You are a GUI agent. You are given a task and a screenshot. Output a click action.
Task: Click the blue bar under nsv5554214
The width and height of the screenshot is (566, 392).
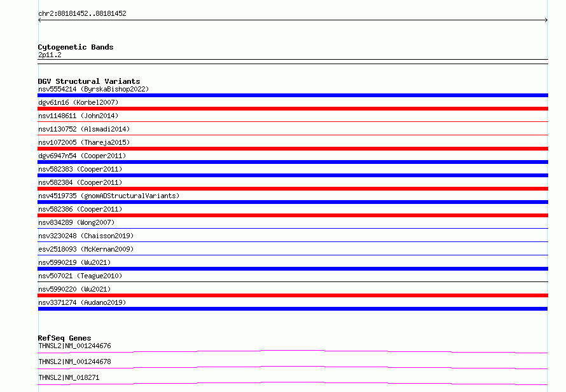pos(293,95)
